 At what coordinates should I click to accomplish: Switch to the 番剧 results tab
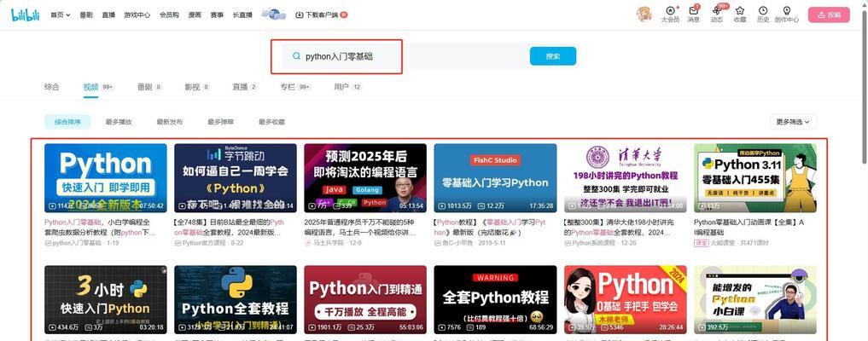click(149, 87)
